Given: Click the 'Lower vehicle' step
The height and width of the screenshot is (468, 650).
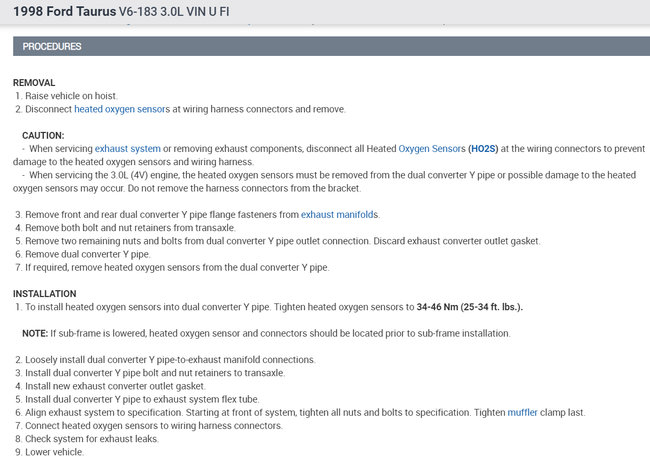Looking at the screenshot, I should (49, 452).
